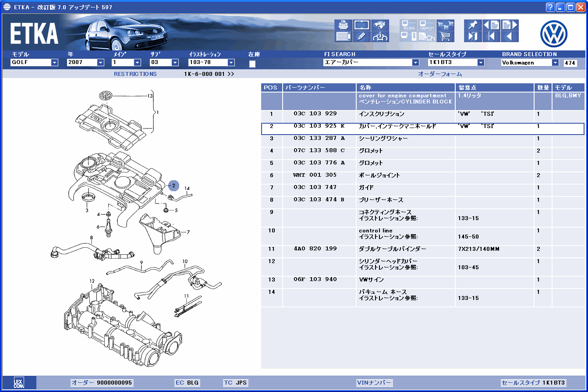
Task: Click callout 12 on the diagram
Action: [x=92, y=281]
